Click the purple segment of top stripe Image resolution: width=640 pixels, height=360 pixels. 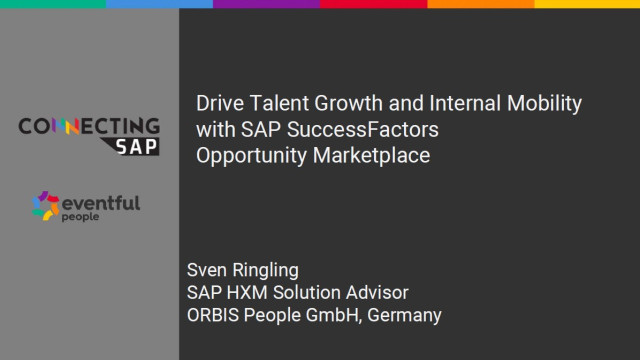point(267,4)
